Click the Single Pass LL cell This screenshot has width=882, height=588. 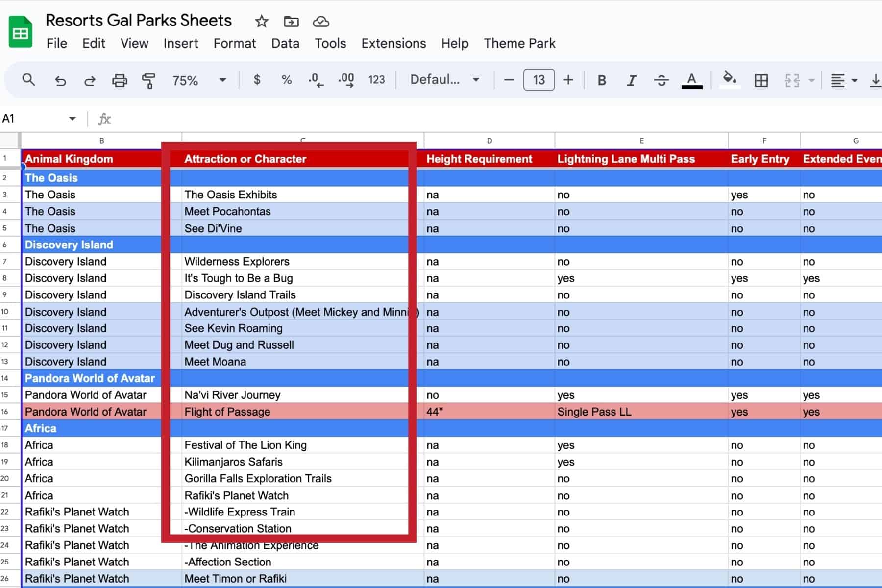click(641, 412)
